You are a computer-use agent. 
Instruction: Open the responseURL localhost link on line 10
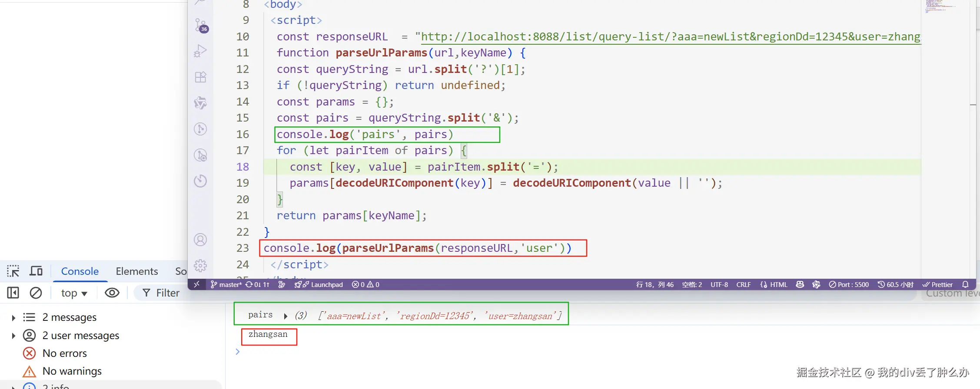[670, 36]
